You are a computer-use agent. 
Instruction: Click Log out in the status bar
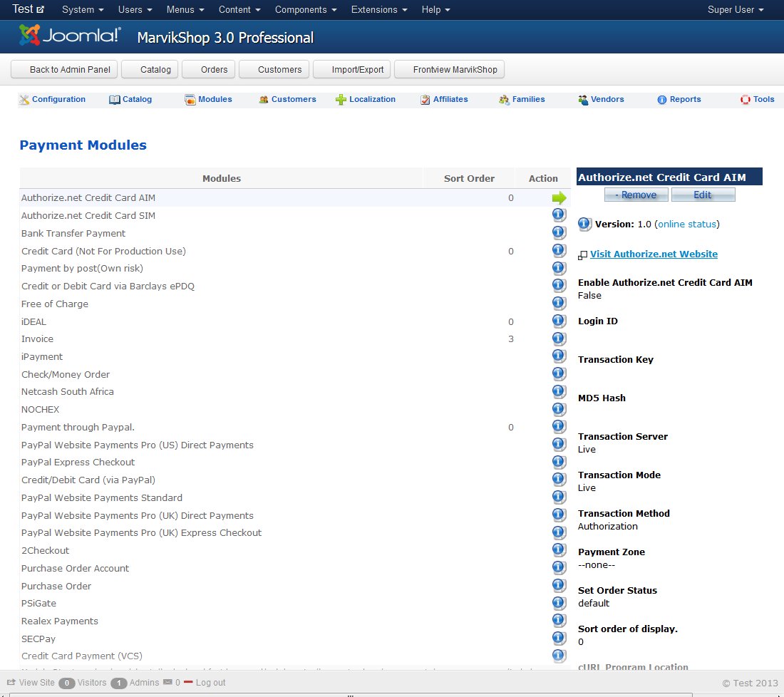point(205,683)
